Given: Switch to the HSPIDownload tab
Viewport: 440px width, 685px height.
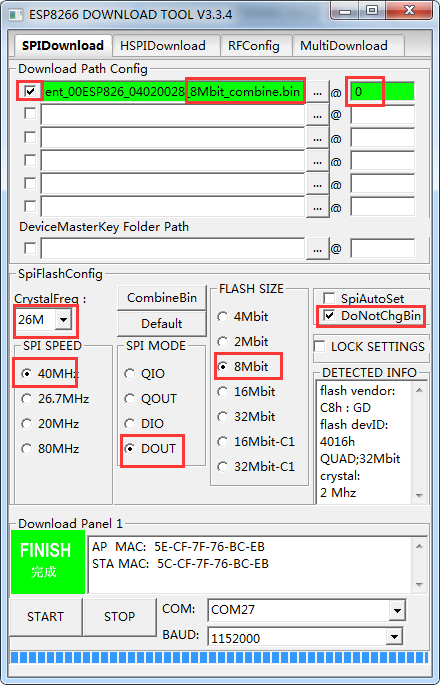Looking at the screenshot, I should coord(166,45).
